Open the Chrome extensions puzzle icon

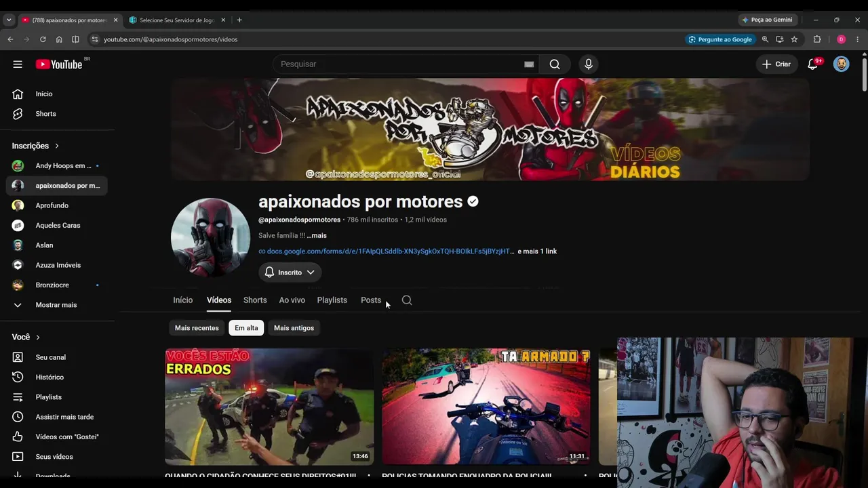pos(817,39)
